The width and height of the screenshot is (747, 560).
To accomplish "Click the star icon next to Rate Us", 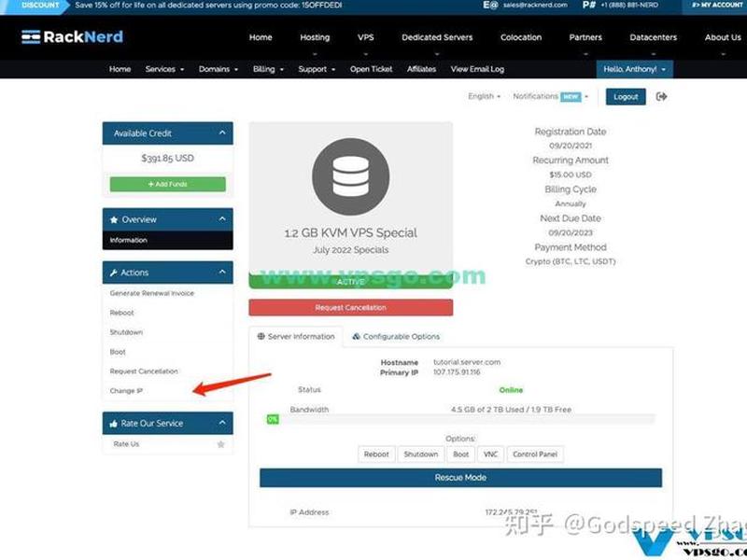I will pyautogui.click(x=220, y=444).
